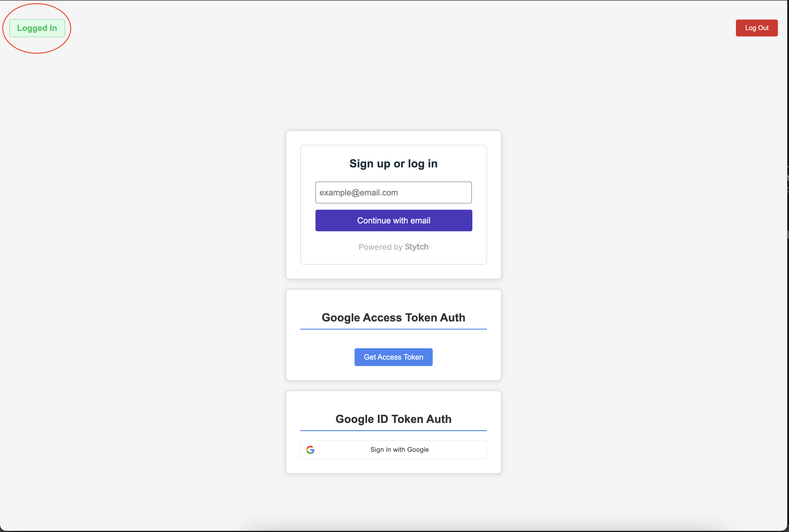Click the Stytch logo text
789x532 pixels.
[417, 247]
